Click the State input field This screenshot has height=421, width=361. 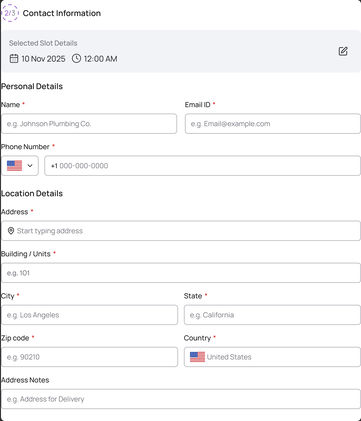click(x=272, y=315)
